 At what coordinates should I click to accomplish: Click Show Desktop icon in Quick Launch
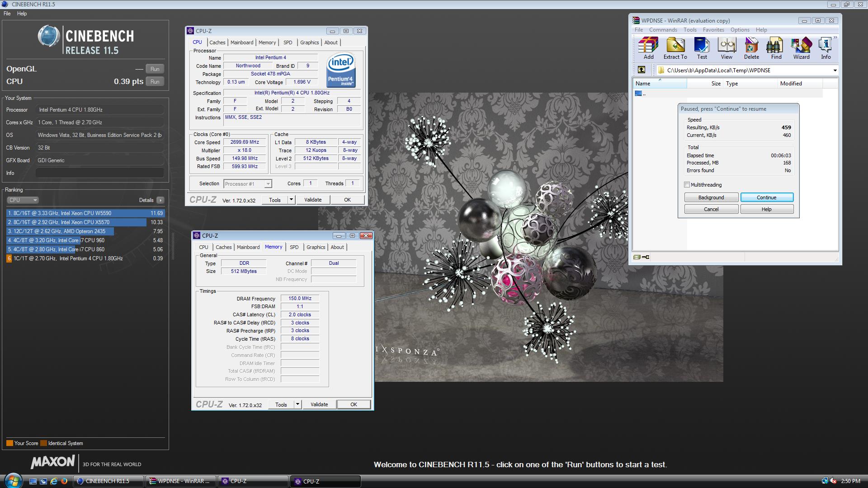click(33, 481)
